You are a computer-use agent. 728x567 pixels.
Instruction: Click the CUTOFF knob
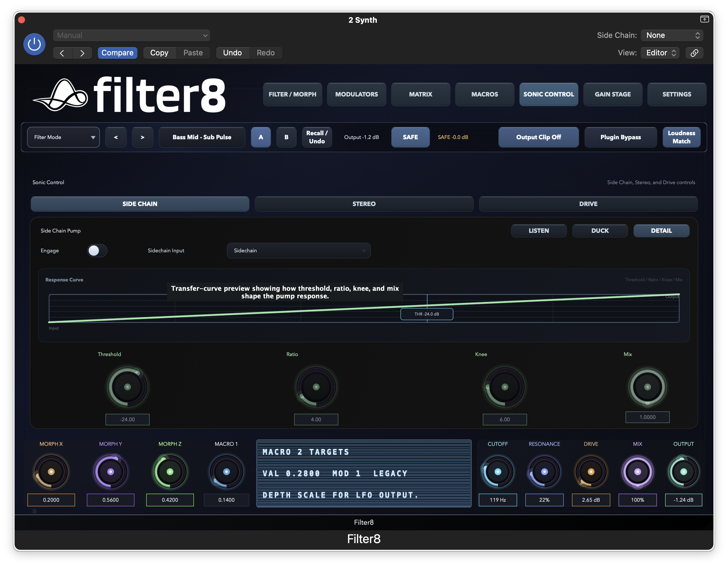click(498, 472)
